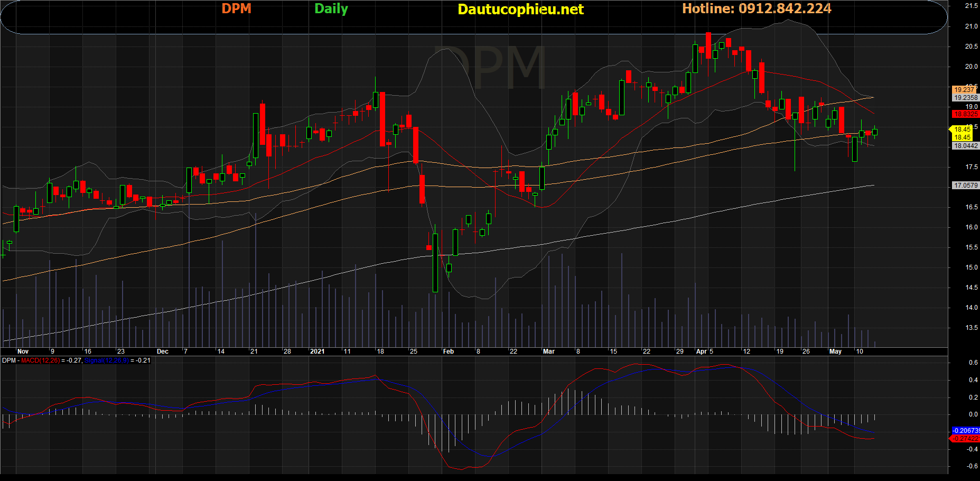Click the Nov date axis label
This screenshot has width=980, height=481.
[x=23, y=351]
